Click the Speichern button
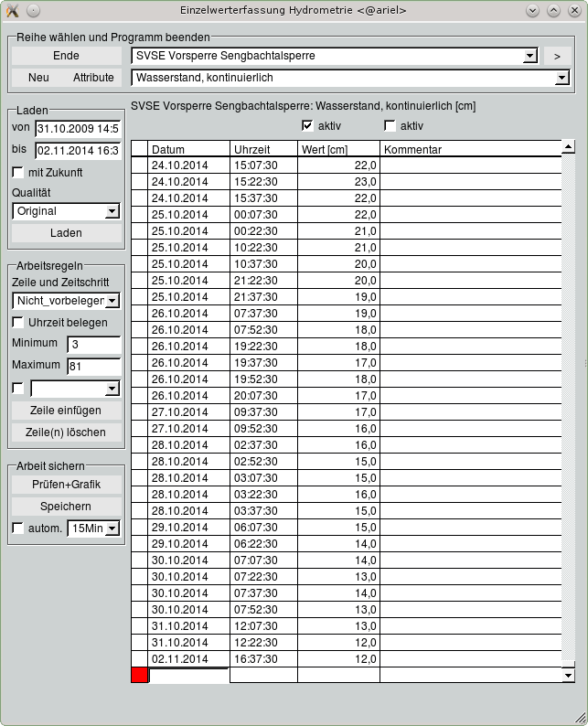This screenshot has height=726, width=588. pyautogui.click(x=66, y=506)
